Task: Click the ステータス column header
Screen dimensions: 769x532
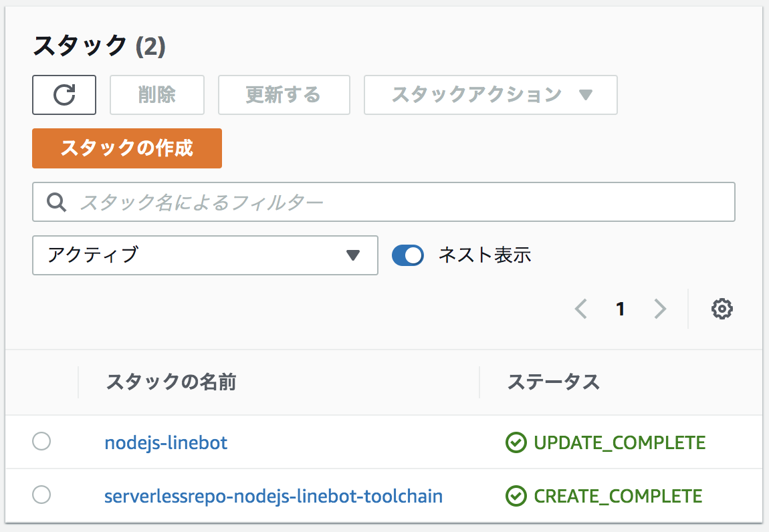Action: pyautogui.click(x=554, y=382)
